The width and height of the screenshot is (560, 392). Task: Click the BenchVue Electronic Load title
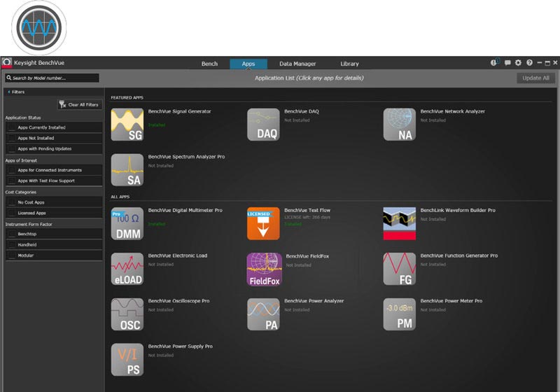[x=178, y=255]
